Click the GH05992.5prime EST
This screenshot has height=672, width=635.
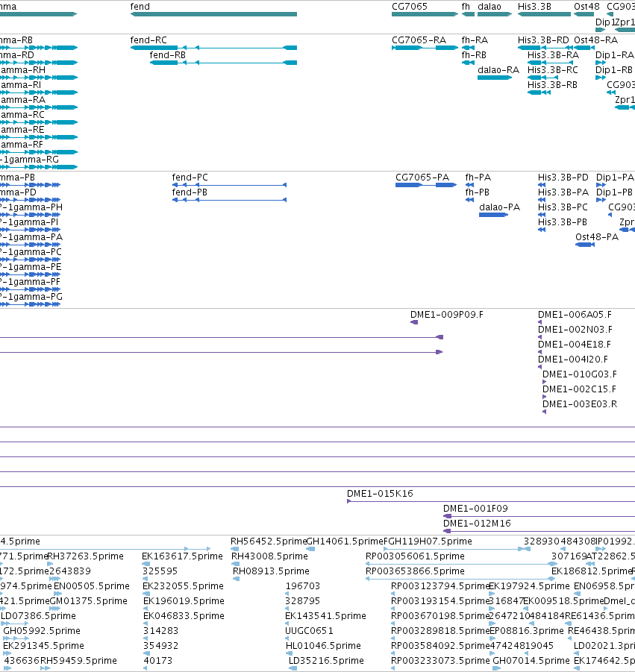[x=16, y=638]
